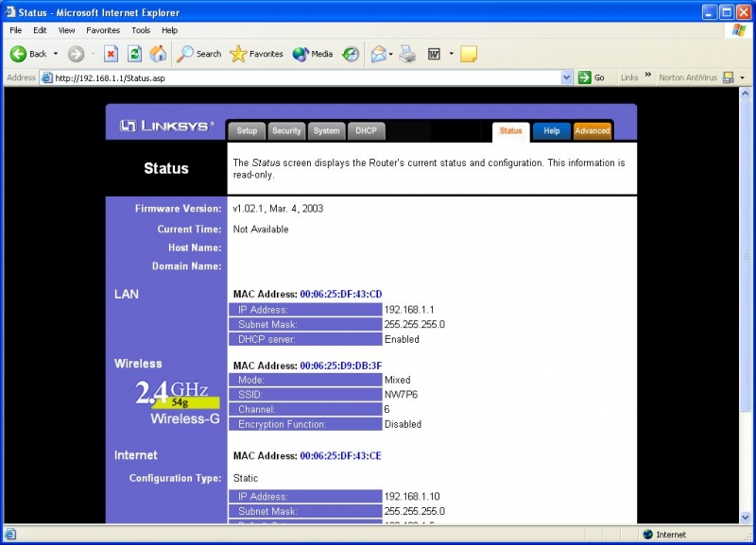Open the address bar dropdown
This screenshot has height=545, width=756.
pyautogui.click(x=566, y=77)
